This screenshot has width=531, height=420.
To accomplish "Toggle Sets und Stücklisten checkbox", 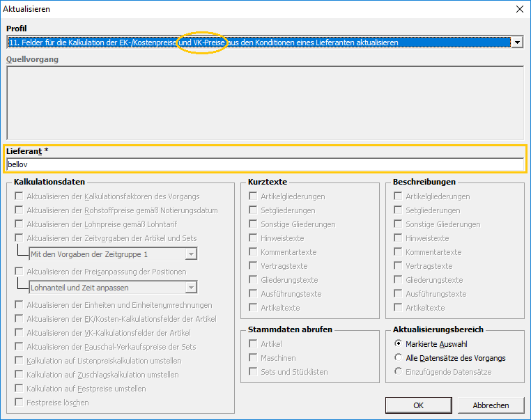I will tap(253, 372).
